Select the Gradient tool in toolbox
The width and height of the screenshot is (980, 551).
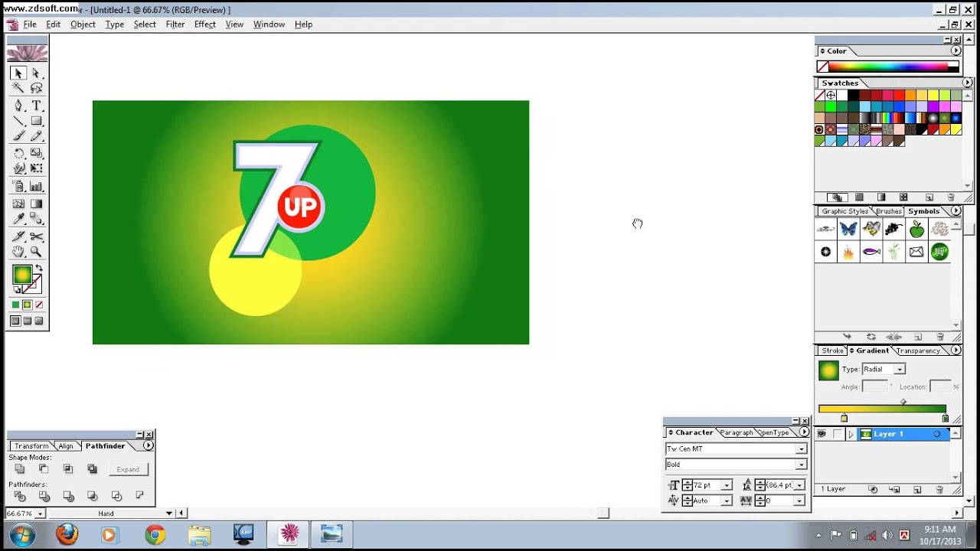tap(35, 204)
